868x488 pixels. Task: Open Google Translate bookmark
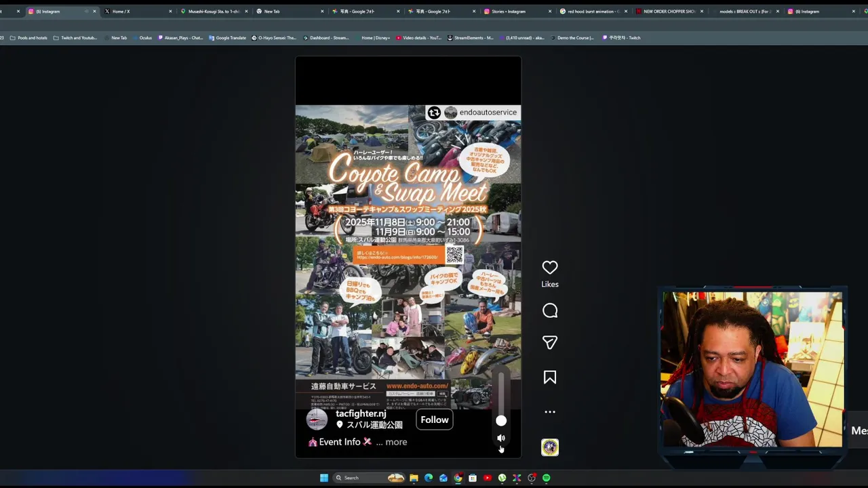pyautogui.click(x=227, y=38)
